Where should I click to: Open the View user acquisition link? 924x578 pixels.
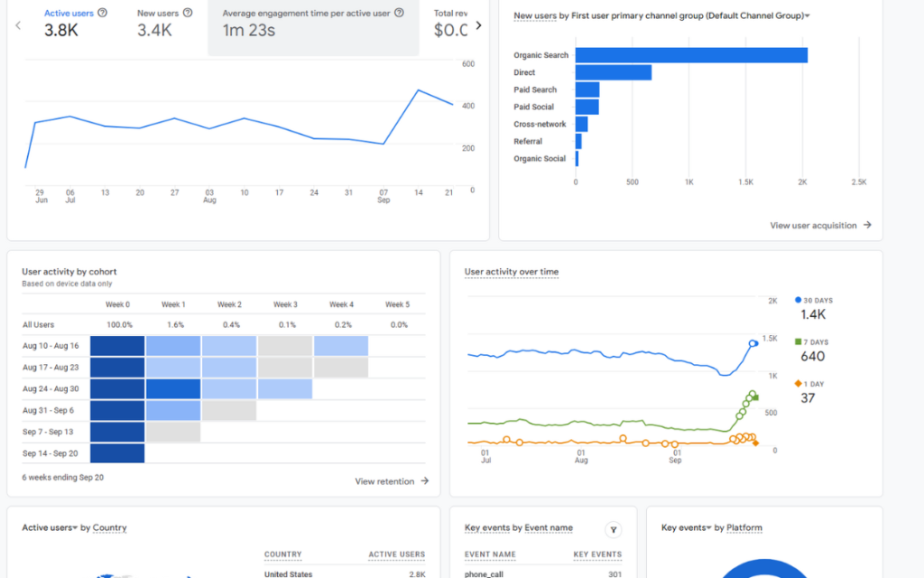820,225
